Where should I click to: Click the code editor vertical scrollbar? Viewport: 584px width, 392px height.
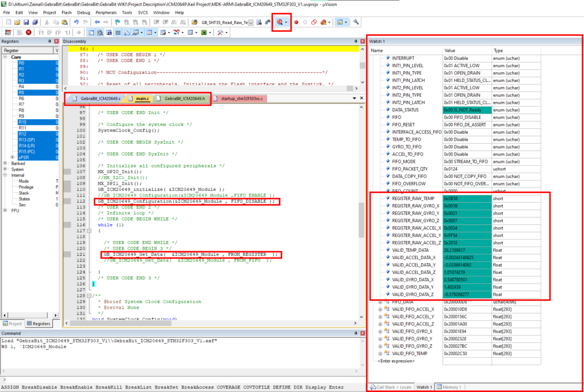[361, 212]
